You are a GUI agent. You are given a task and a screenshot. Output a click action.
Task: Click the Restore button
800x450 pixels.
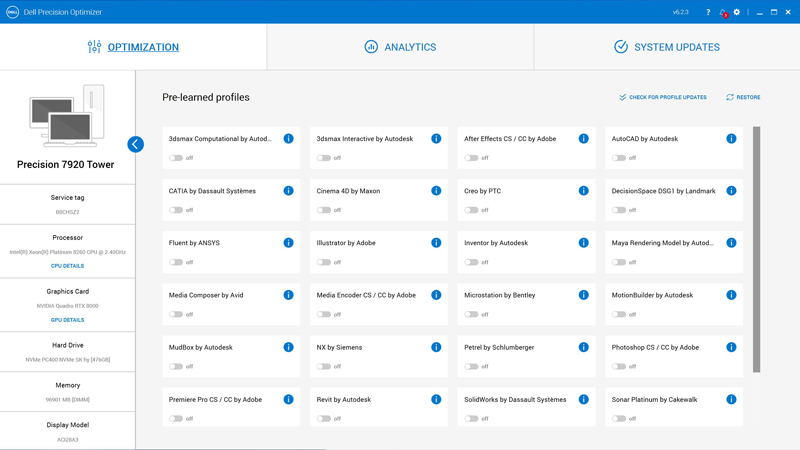coord(743,97)
